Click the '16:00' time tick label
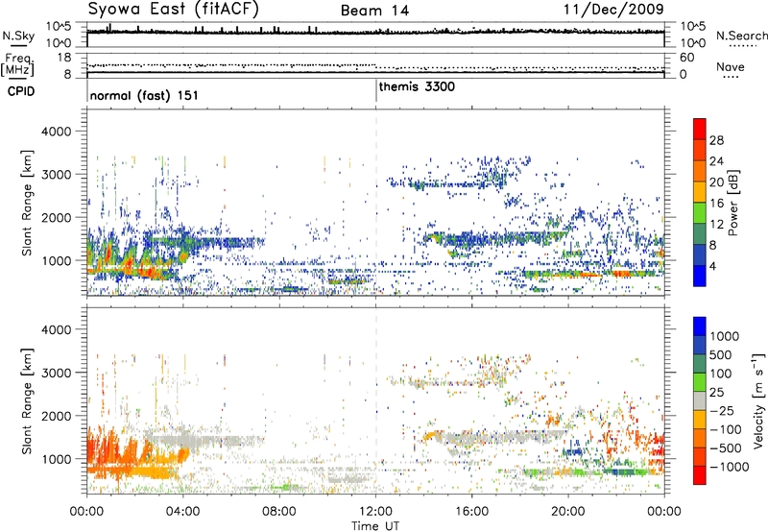Viewport: 768px width, 532px height. click(471, 512)
